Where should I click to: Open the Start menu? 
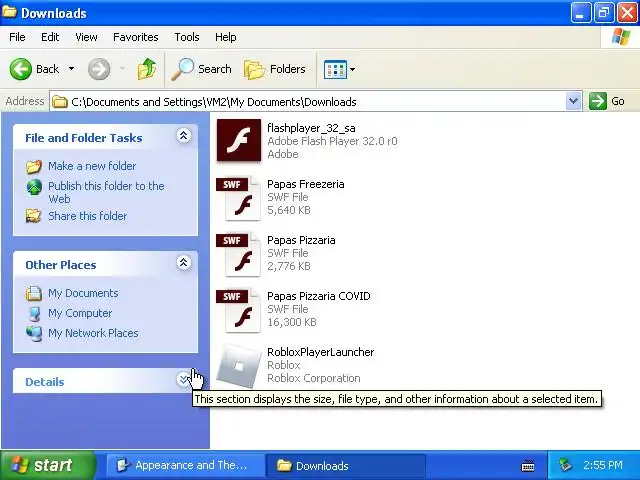pyautogui.click(x=48, y=465)
